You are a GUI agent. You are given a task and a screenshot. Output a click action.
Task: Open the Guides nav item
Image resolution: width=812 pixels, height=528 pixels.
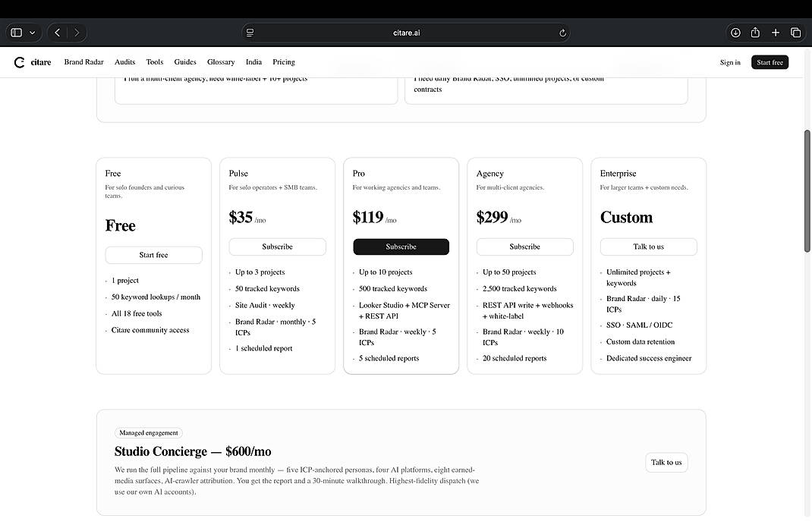185,62
